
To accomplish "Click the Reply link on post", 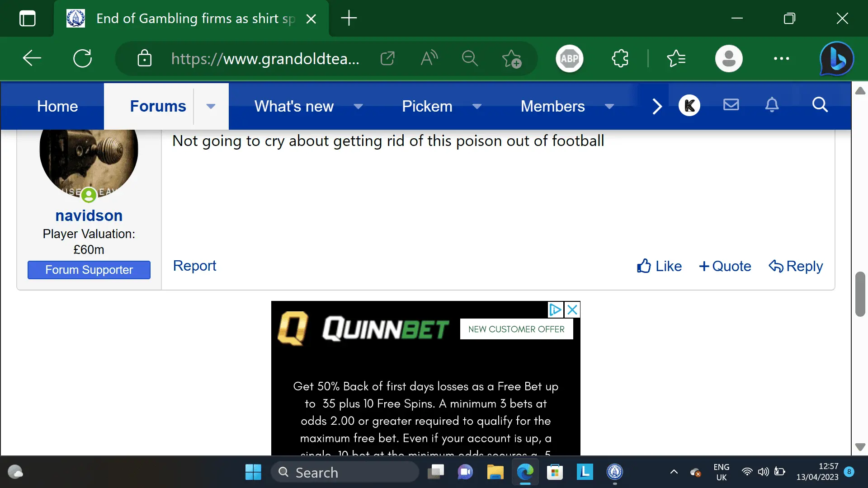I will pos(796,266).
